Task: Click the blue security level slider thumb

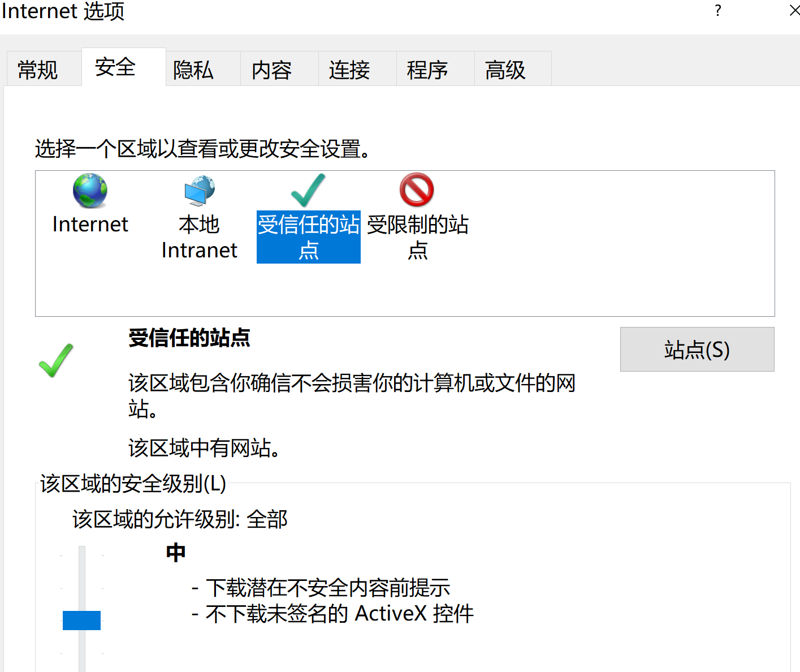Action: (81, 620)
